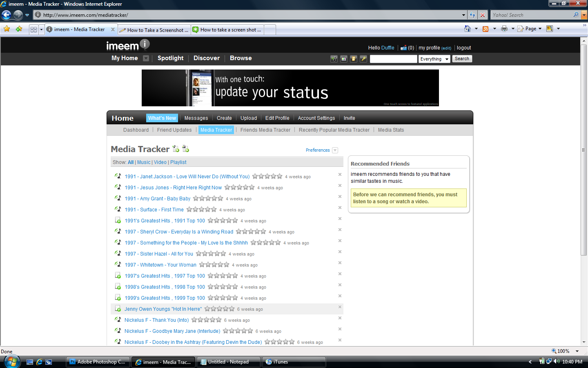Click the Yahoo! Search box

tap(532, 15)
